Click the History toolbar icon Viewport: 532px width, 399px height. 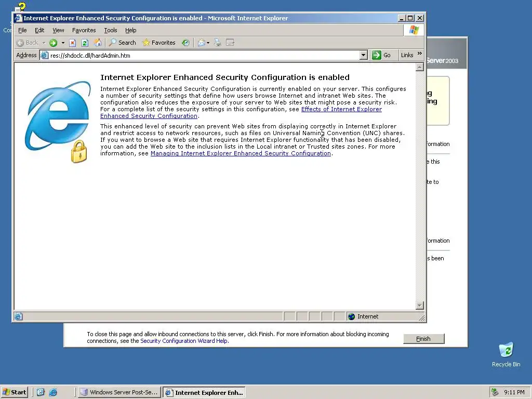[185, 43]
